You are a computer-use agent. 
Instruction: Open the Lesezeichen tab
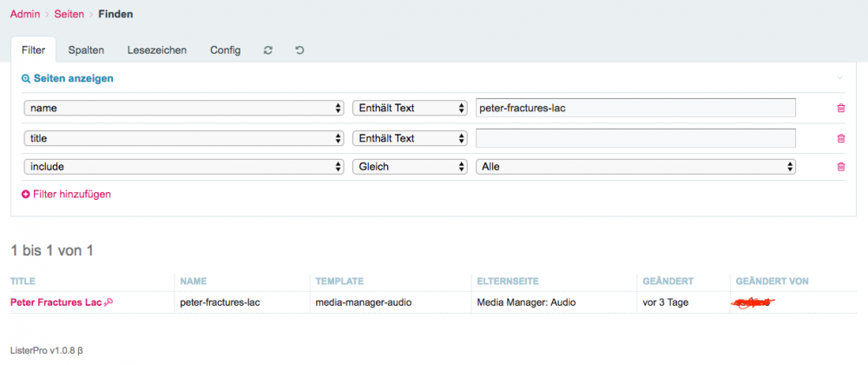click(157, 50)
